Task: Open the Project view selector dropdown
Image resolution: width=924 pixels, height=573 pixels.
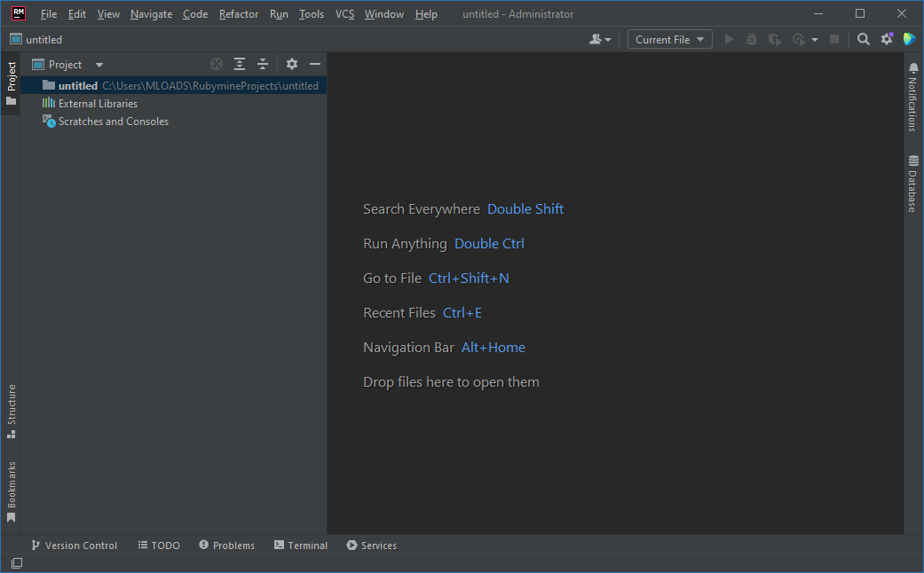Action: point(68,65)
